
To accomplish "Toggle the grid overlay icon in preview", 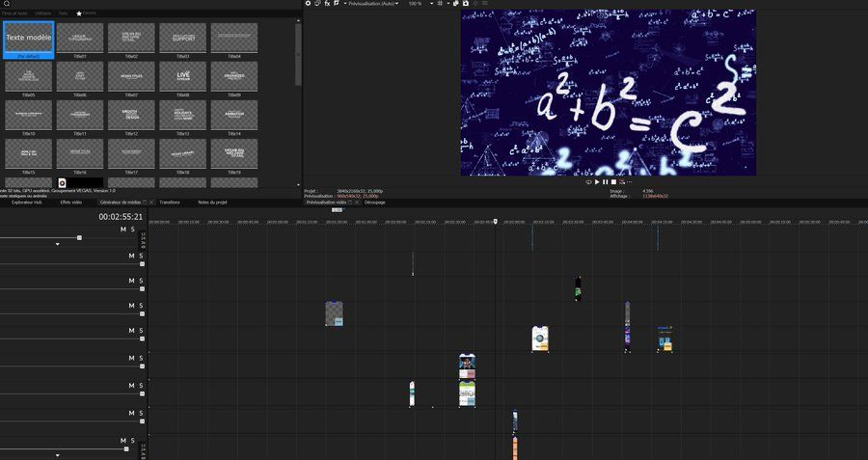I will point(440,4).
